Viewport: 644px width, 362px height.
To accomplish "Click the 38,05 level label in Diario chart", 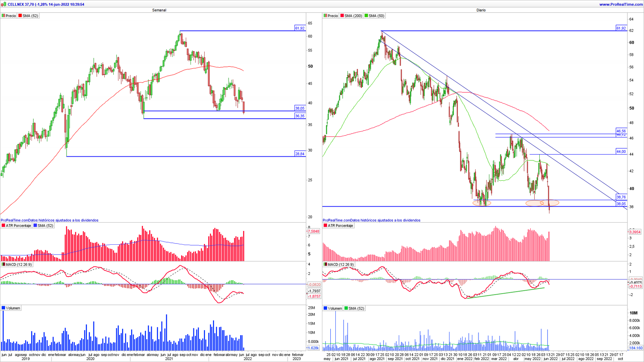I will tap(621, 204).
